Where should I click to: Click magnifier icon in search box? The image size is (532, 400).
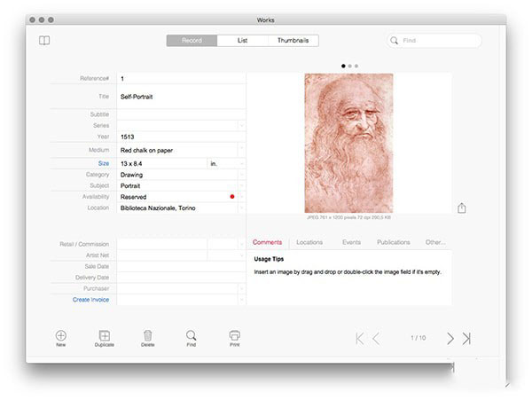(394, 41)
